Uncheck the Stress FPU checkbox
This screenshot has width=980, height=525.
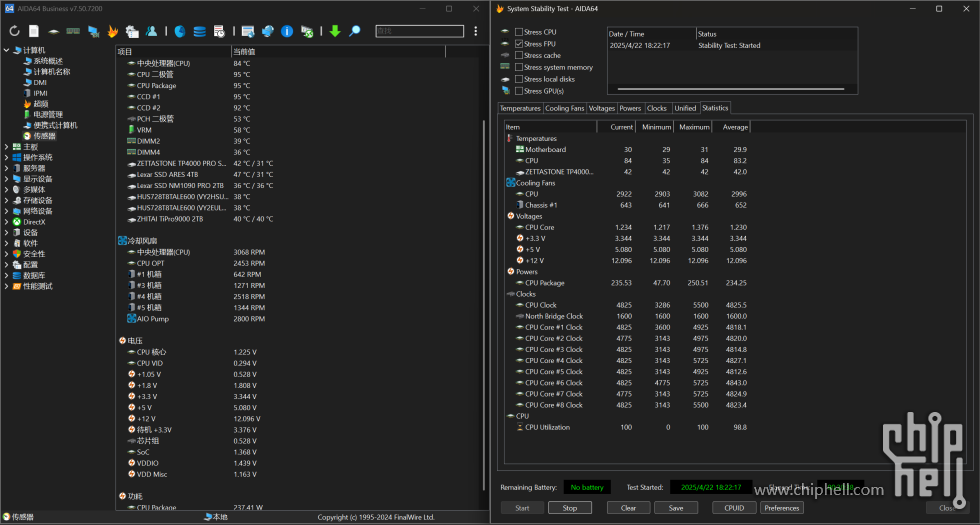(x=519, y=44)
